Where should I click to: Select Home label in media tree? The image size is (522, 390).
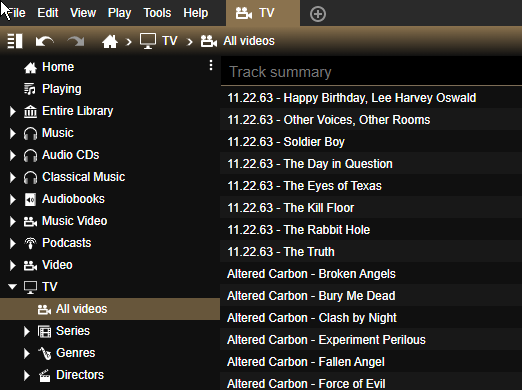point(58,67)
